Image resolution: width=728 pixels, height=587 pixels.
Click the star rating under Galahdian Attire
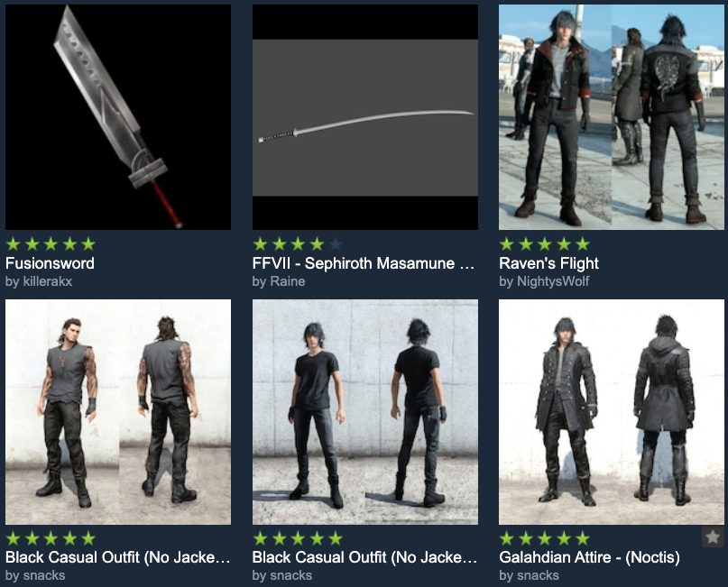click(544, 538)
